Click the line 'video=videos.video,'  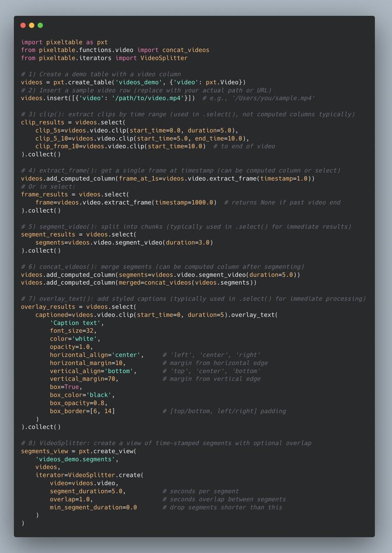click(84, 483)
